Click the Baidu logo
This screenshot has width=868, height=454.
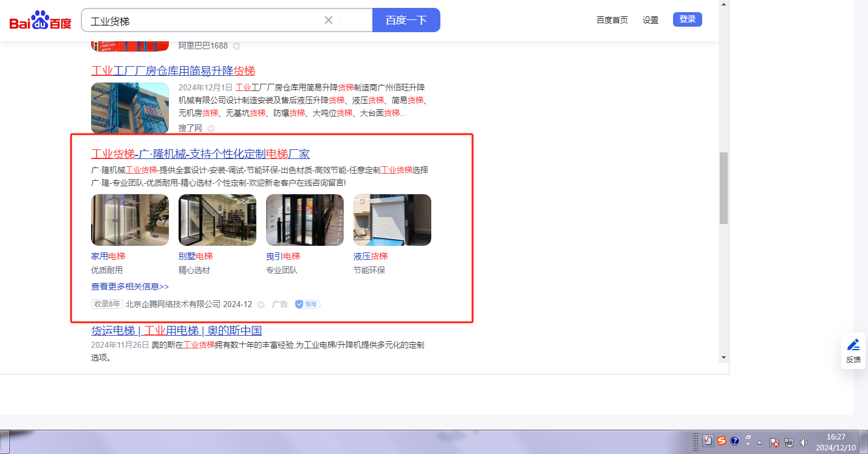click(x=40, y=21)
